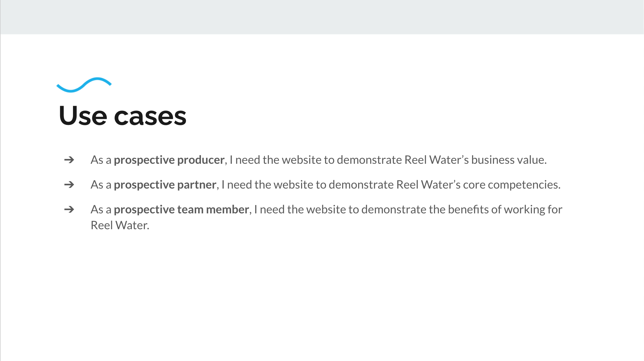Select the bold text "prospective partner"
Screen dimensions: 644x361
165,185
